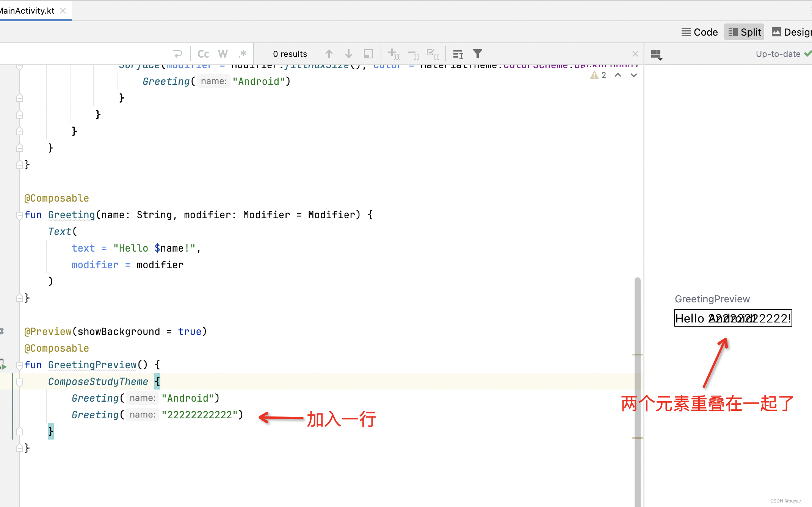Click Greeting function name in declaration
812x507 pixels.
pos(72,215)
